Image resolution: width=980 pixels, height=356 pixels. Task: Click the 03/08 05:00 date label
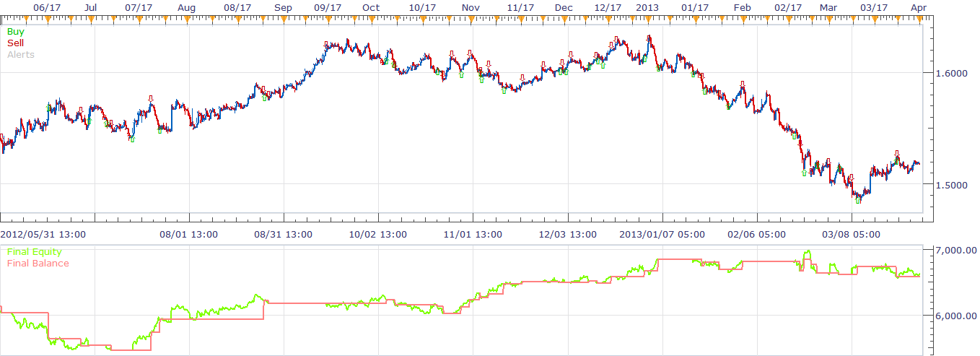(x=852, y=234)
